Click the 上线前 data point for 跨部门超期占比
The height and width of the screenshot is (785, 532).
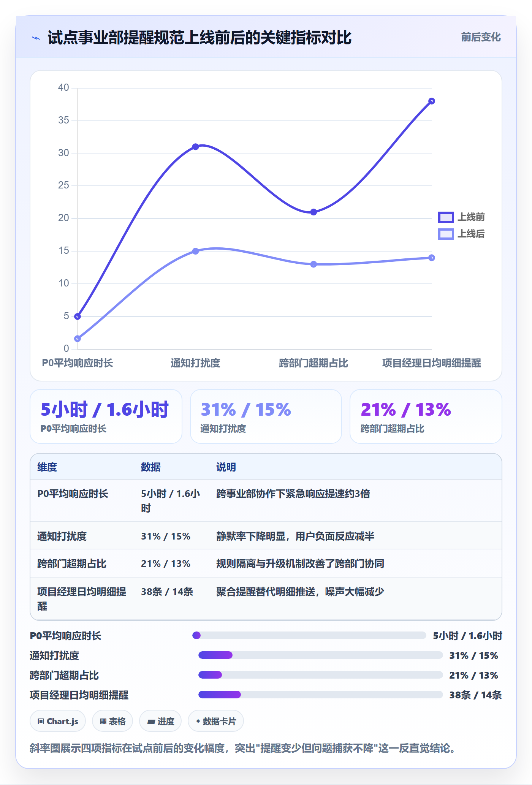click(x=313, y=212)
